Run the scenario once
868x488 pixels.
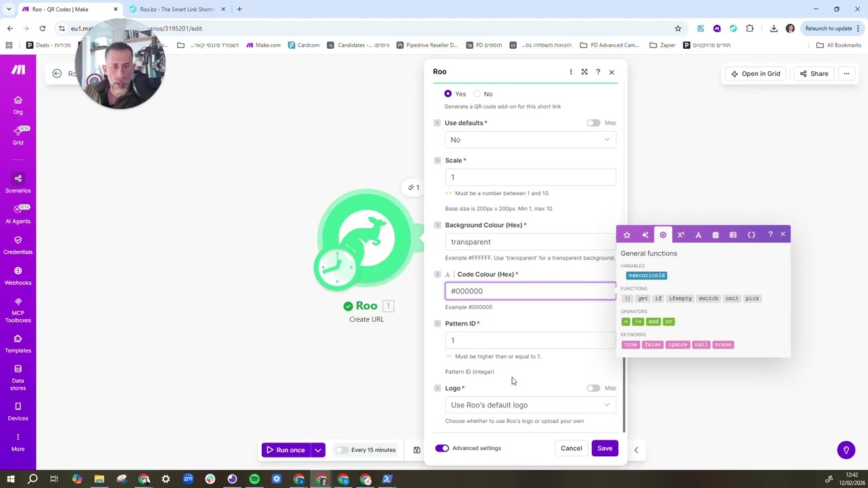coord(285,450)
